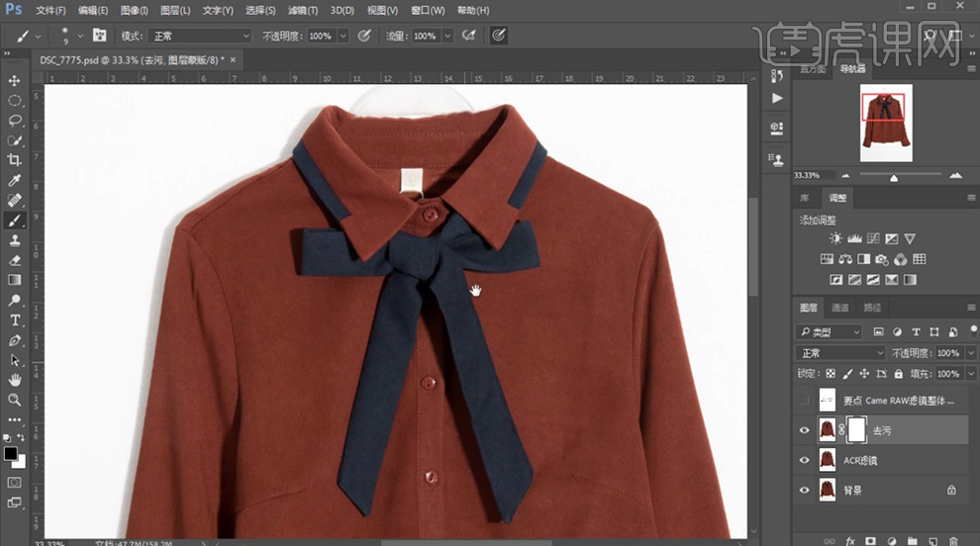Image resolution: width=980 pixels, height=546 pixels.
Task: Select the Hand tool
Action: coord(15,380)
